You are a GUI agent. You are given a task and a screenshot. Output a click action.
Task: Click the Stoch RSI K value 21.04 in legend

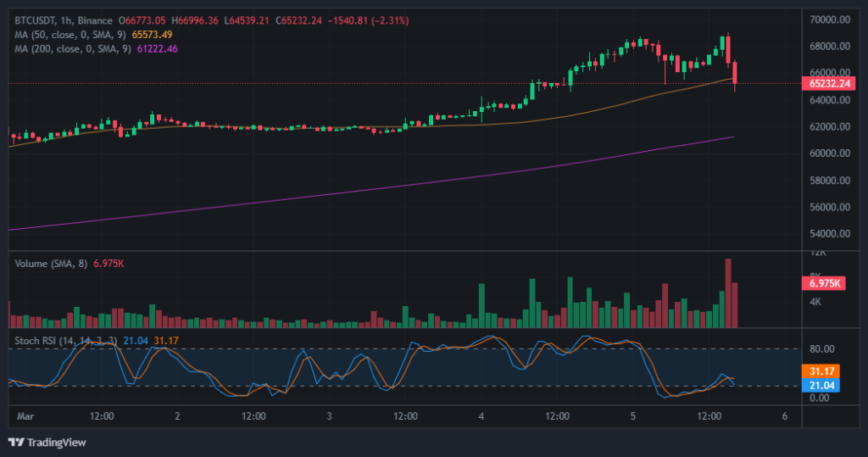click(136, 341)
